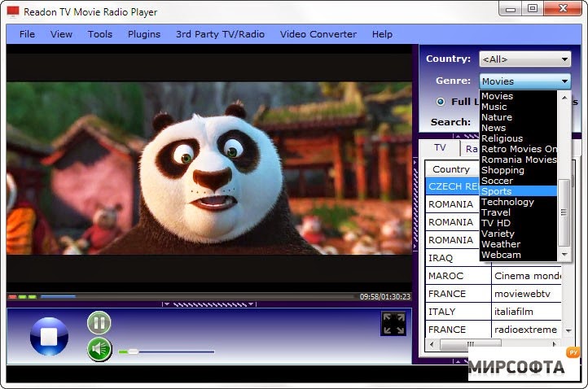This screenshot has height=389, width=588.
Task: Adjust the volume slider next to speaker
Action: point(166,352)
